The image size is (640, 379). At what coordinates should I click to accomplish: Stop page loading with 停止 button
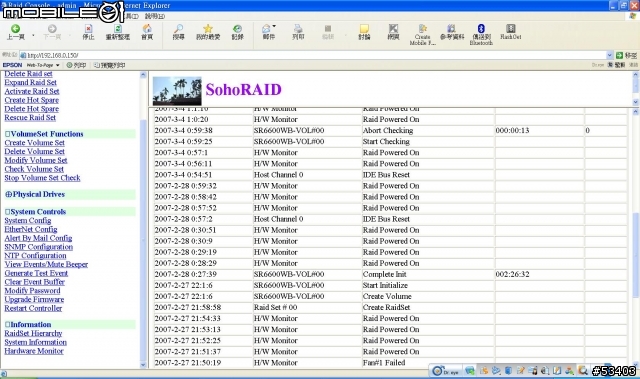88,32
